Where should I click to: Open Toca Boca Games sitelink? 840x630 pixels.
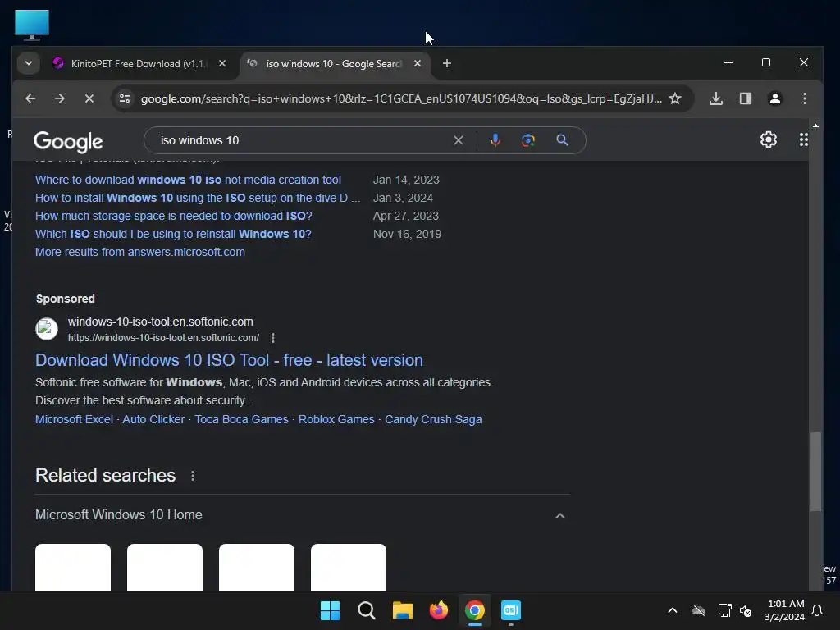[241, 419]
